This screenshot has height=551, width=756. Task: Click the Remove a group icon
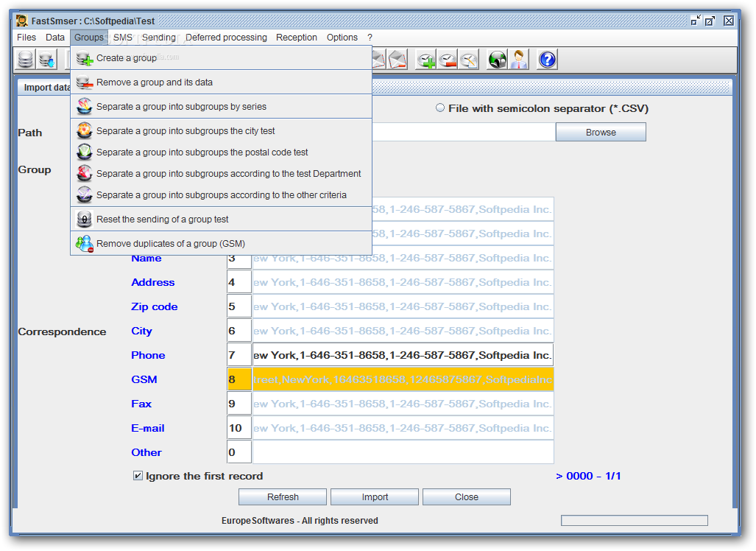pyautogui.click(x=85, y=83)
